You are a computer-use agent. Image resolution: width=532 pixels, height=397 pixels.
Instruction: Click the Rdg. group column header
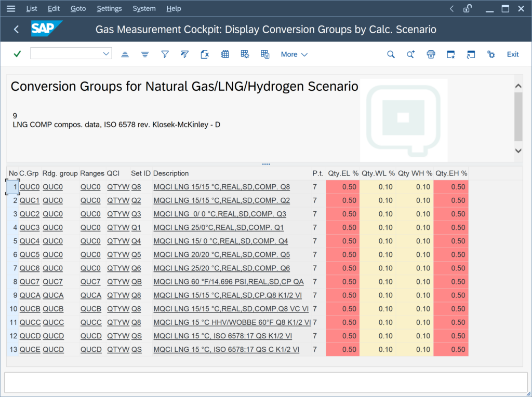pyautogui.click(x=60, y=173)
